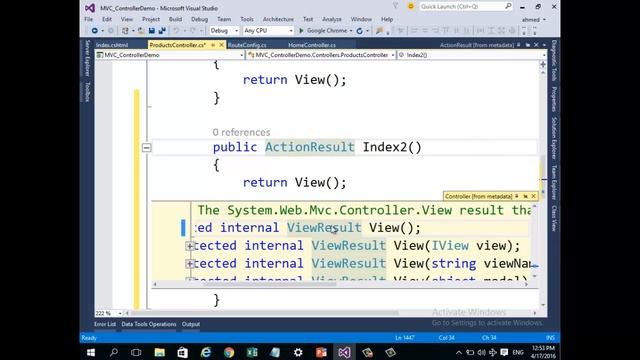Open the Architecture menu
The height and width of the screenshot is (360, 640).
point(278,19)
